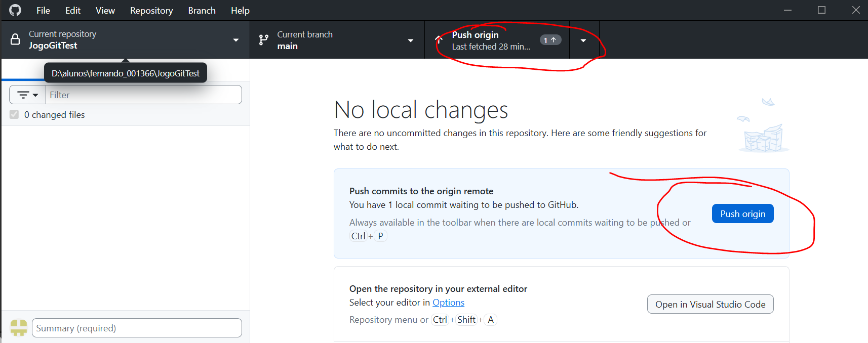The height and width of the screenshot is (343, 868).
Task: Click the repository lock icon
Action: pos(15,40)
